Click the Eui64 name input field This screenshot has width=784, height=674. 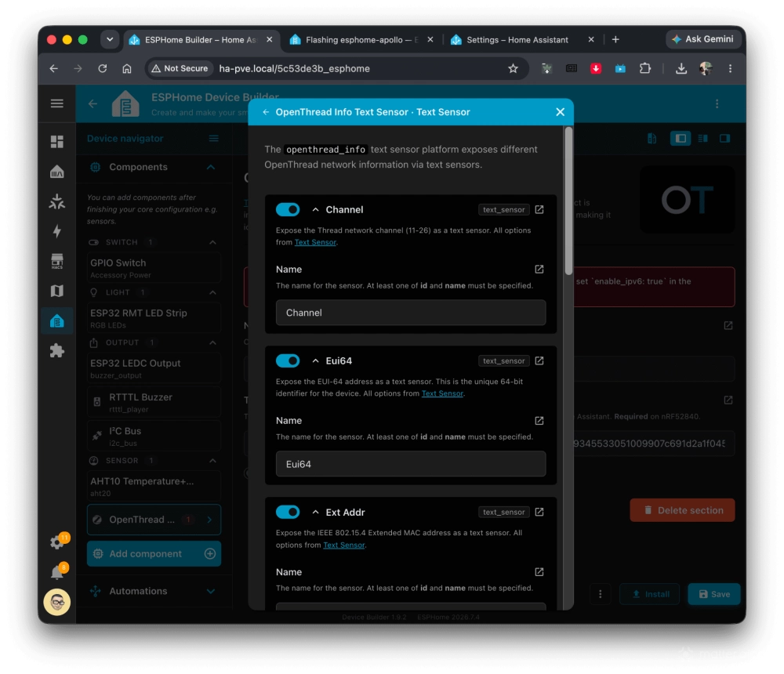coord(411,464)
